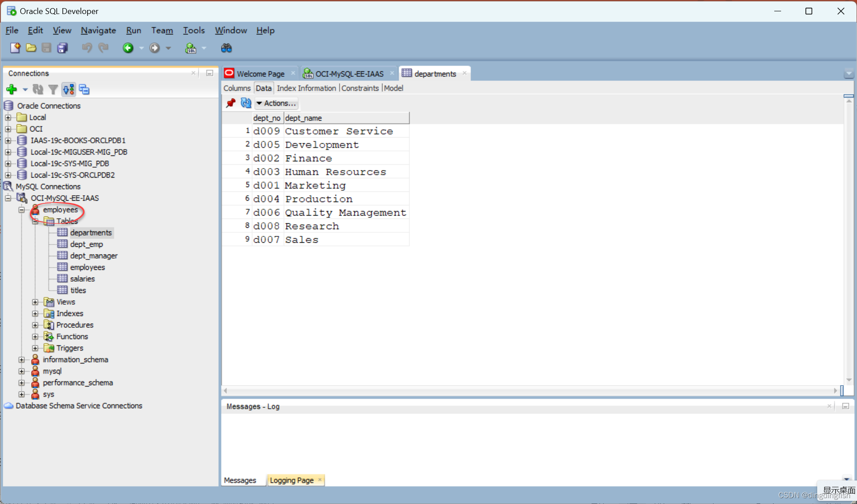Screen dimensions: 857x504
Task: Click the Apply Filter funnel icon
Action: (x=53, y=89)
